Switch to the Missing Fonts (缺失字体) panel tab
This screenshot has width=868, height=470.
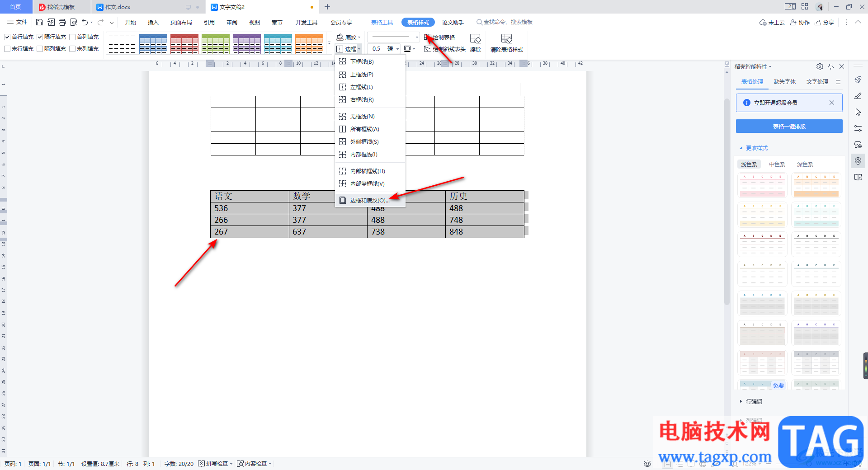click(x=785, y=82)
